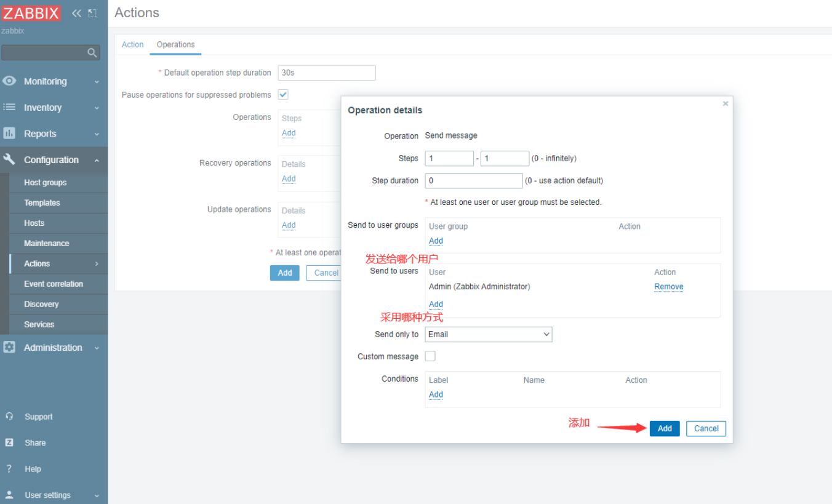The height and width of the screenshot is (504, 832).
Task: Expand the Administration menu chevron
Action: pos(97,348)
